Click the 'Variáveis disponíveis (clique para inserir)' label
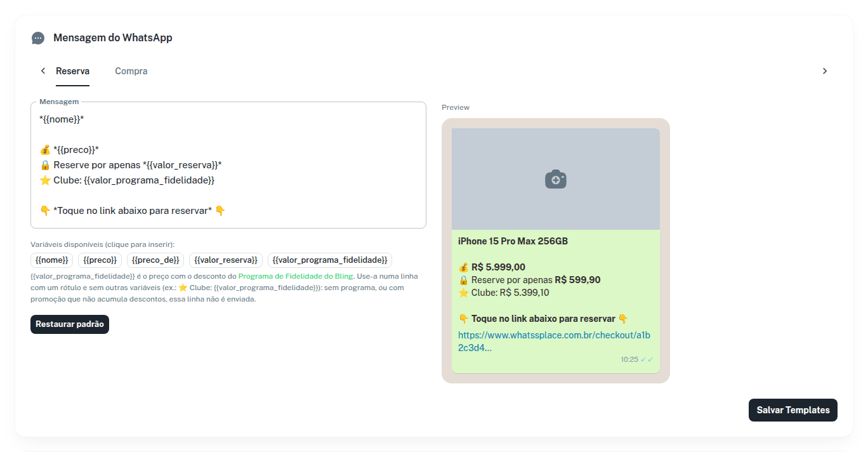The image size is (868, 452). (103, 244)
